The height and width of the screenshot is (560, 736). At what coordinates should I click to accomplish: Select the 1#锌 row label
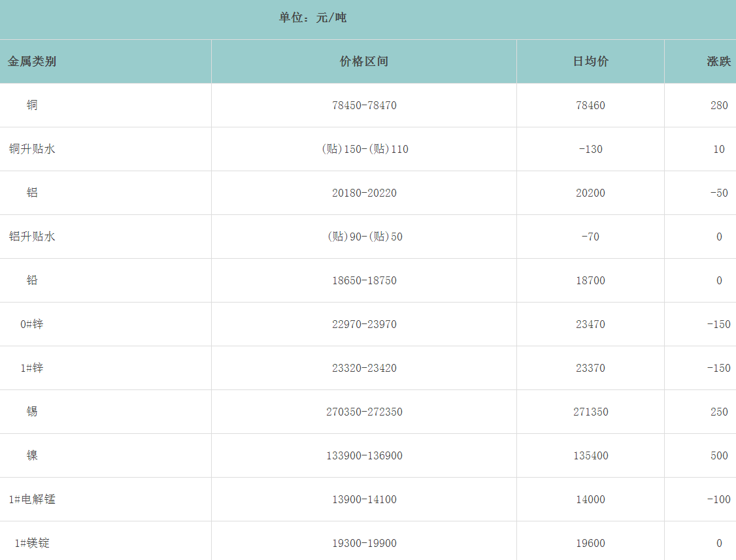pos(32,368)
